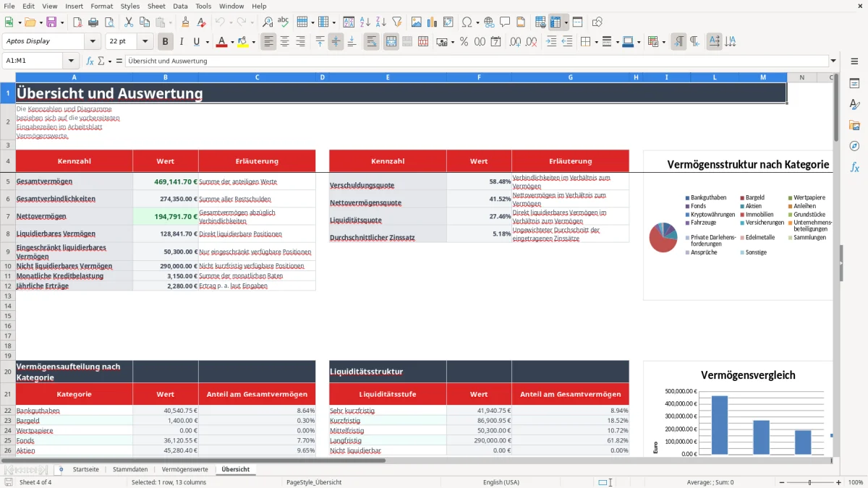
Task: Open the font name dropdown
Action: [x=92, y=41]
